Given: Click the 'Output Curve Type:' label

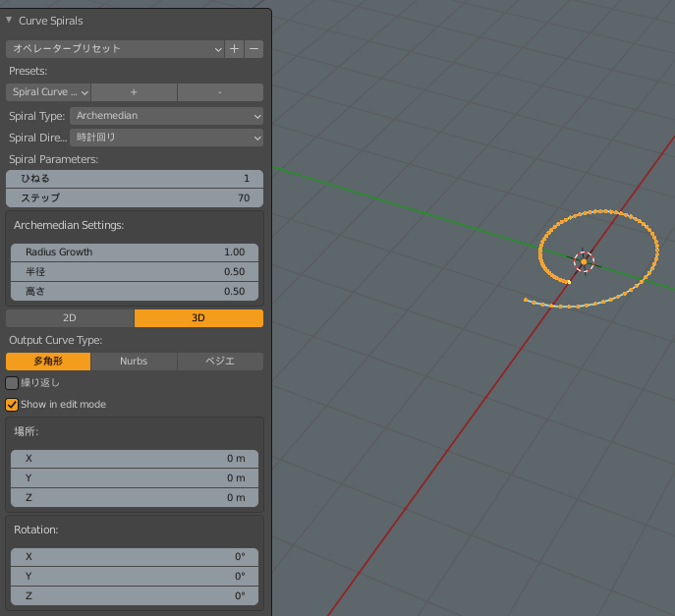Looking at the screenshot, I should coord(56,341).
